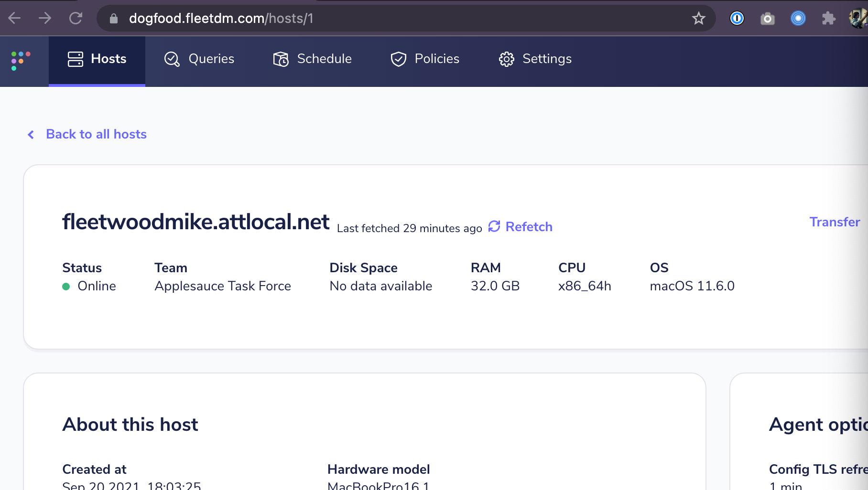Click the Schedule package icon

[281, 59]
